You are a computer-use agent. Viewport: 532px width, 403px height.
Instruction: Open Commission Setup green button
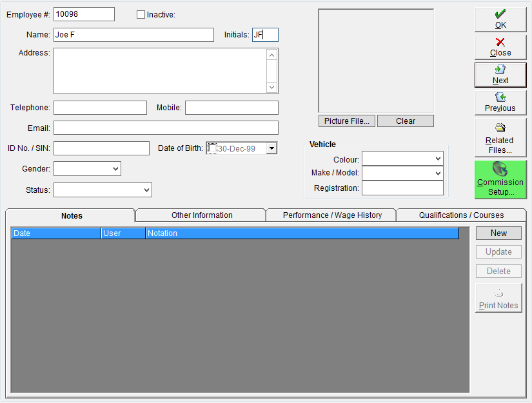tap(500, 179)
